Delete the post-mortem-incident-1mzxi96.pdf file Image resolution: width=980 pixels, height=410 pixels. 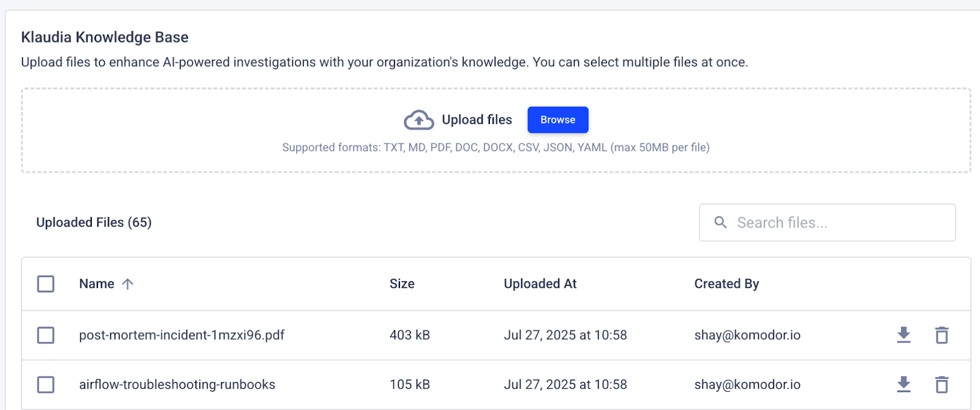[941, 335]
